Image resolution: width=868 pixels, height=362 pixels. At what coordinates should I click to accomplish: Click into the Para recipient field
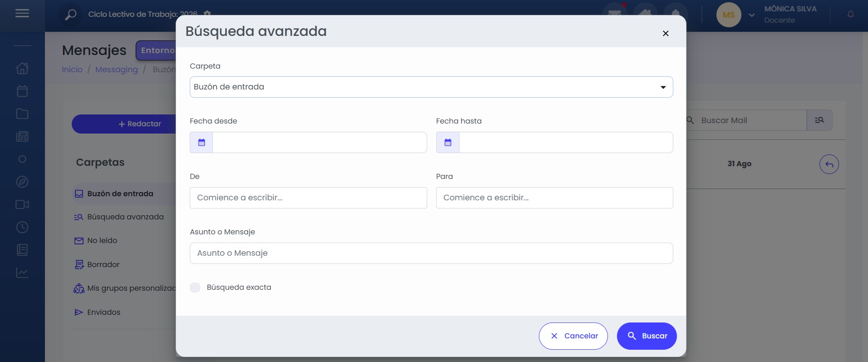click(555, 198)
